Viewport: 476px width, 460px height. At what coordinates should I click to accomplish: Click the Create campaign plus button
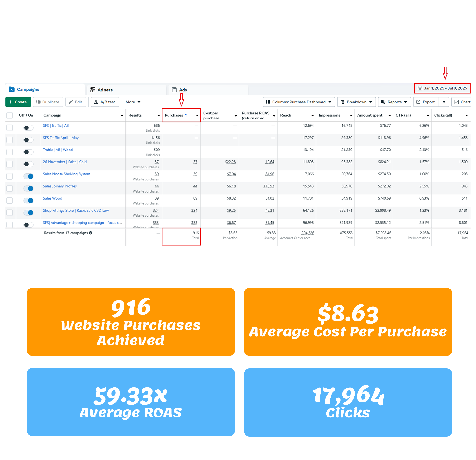[18, 102]
